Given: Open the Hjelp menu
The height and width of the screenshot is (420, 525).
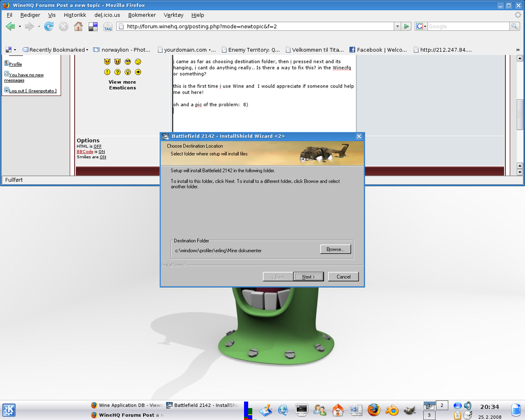Looking at the screenshot, I should (197, 15).
